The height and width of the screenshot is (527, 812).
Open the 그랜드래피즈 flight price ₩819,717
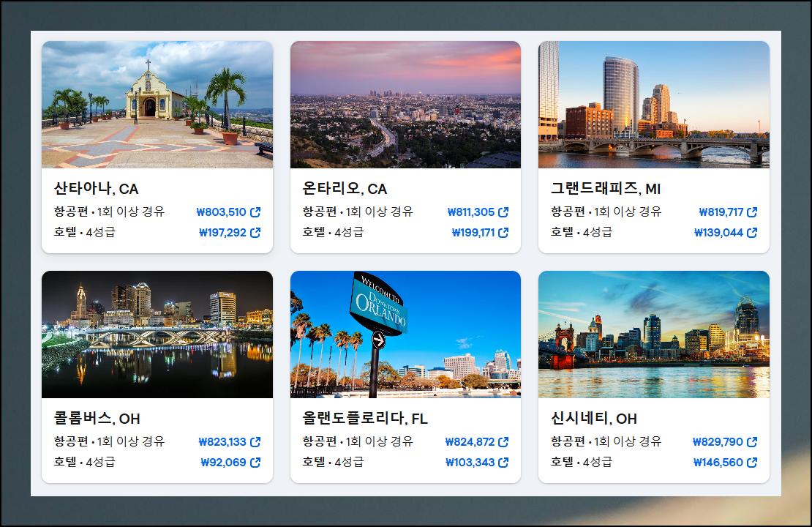tap(721, 212)
